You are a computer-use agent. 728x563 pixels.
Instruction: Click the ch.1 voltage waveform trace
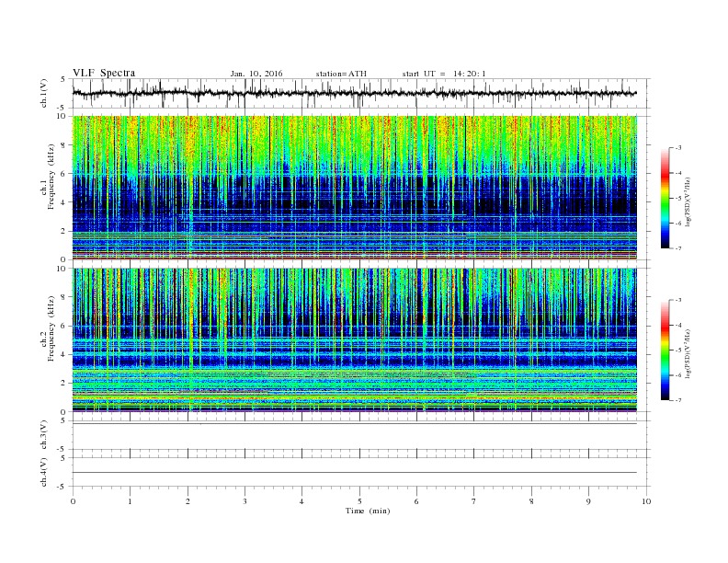tap(354, 93)
